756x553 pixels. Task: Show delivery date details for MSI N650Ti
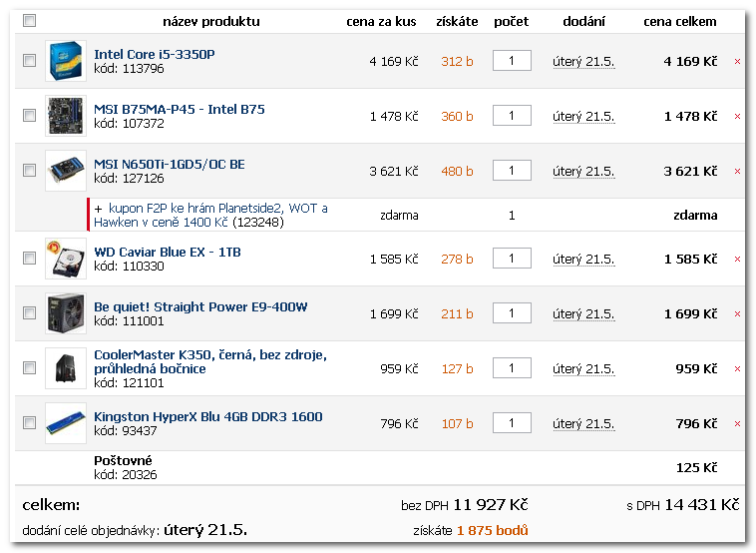pos(583,172)
